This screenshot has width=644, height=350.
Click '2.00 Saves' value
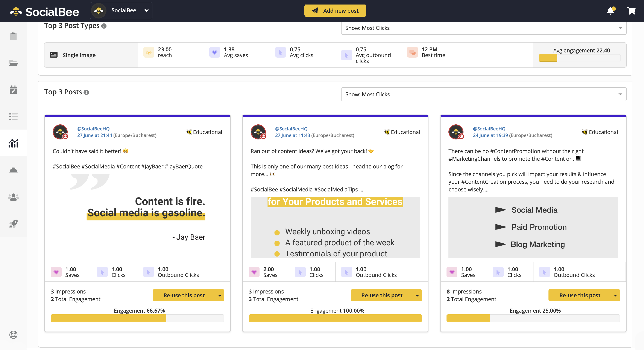(x=270, y=272)
